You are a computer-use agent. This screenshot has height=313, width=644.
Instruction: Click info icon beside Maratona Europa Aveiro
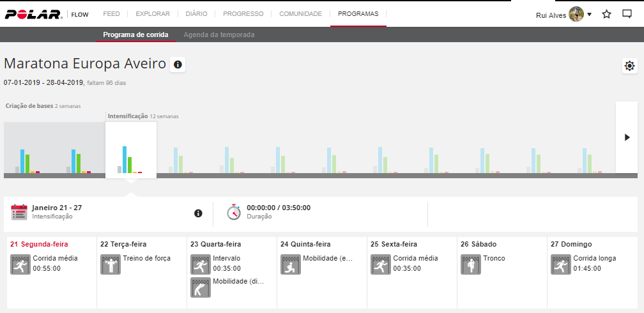(178, 65)
